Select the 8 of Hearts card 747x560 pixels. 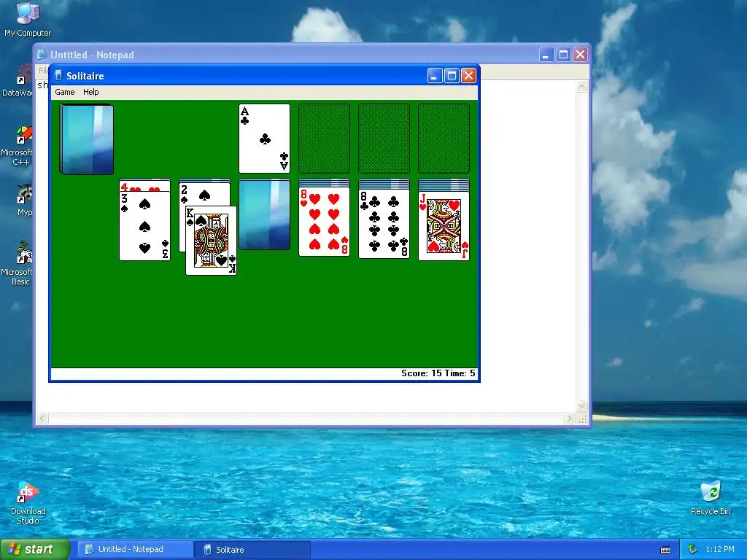pyautogui.click(x=324, y=222)
